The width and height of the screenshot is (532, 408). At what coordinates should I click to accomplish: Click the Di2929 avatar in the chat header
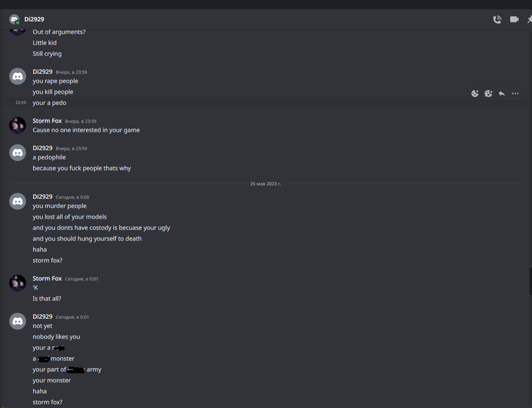pyautogui.click(x=14, y=19)
